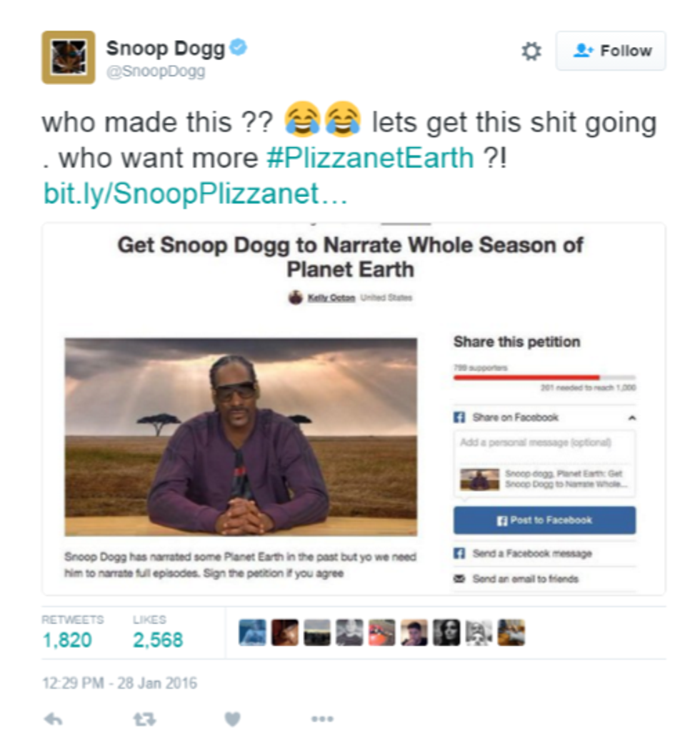Open the bit.ly/SnoopPlizzanet link
This screenshot has width=700, height=756.
pyautogui.click(x=195, y=194)
